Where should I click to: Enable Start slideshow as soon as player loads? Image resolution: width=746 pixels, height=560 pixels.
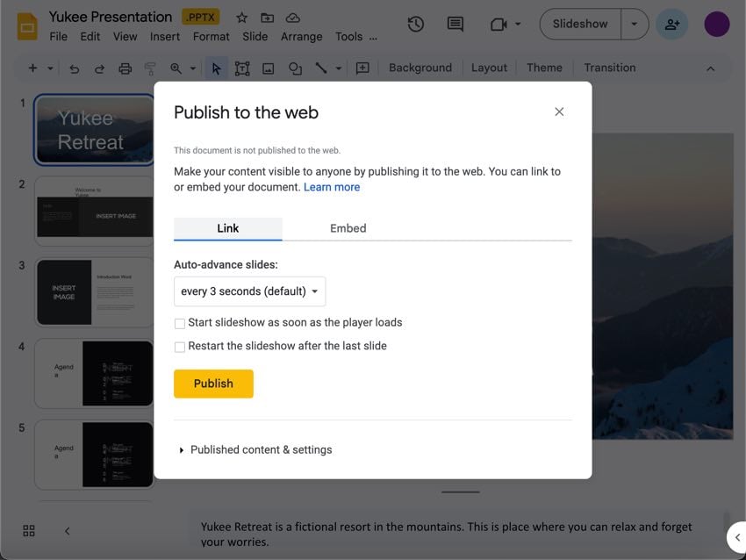180,323
